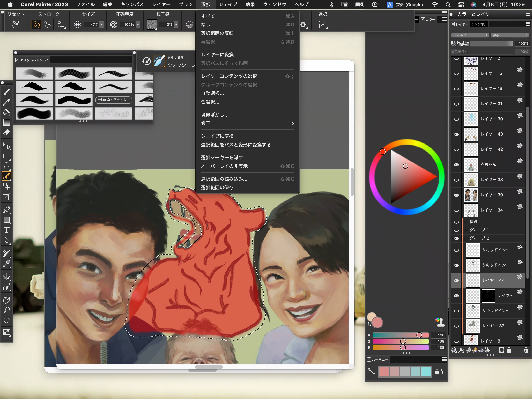Expand the グループ 1 layer group
Image resolution: width=532 pixels, height=399 pixels.
[x=466, y=230]
